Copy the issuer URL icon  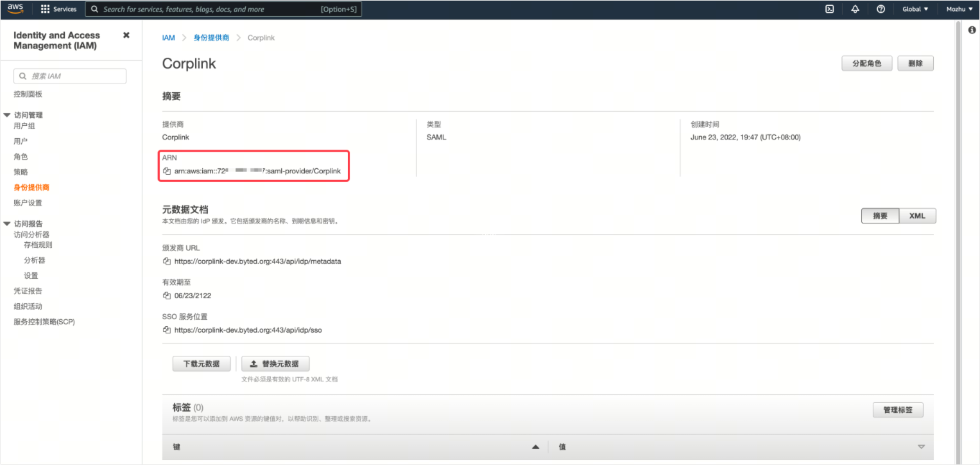[167, 261]
